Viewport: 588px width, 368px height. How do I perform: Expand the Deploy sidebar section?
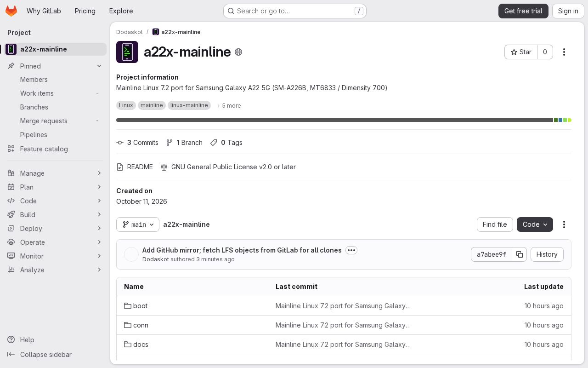[55, 229]
